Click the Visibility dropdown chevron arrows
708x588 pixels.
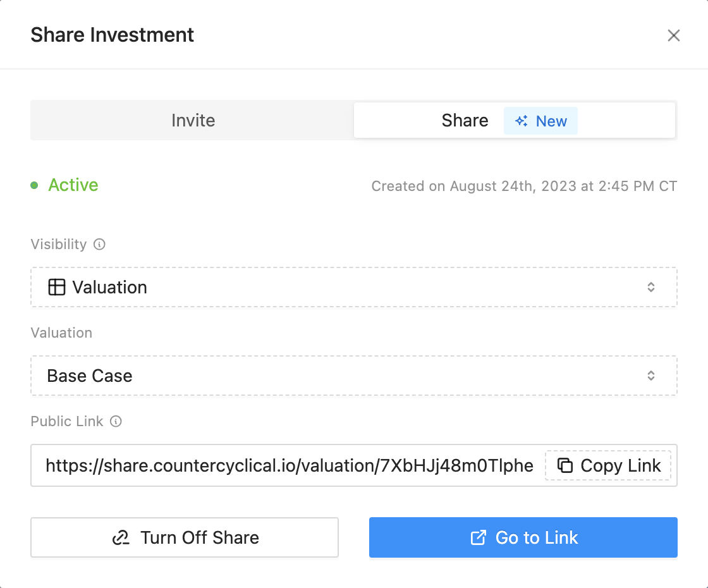click(x=651, y=287)
